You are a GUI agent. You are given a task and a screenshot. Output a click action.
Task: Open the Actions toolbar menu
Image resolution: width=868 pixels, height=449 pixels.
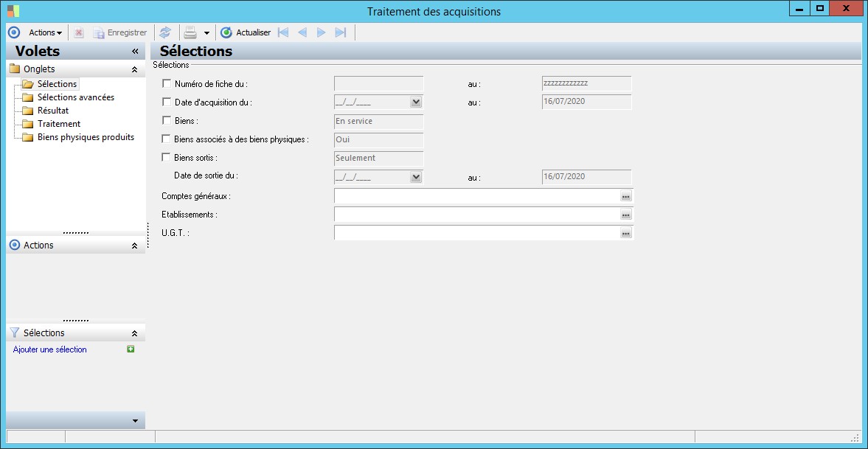click(x=46, y=32)
